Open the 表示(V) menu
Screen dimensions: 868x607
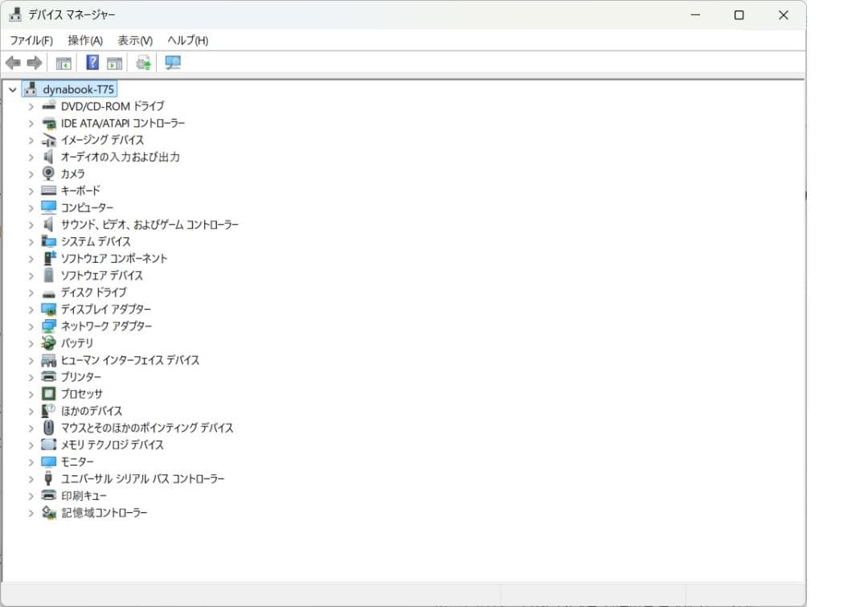[x=135, y=40]
